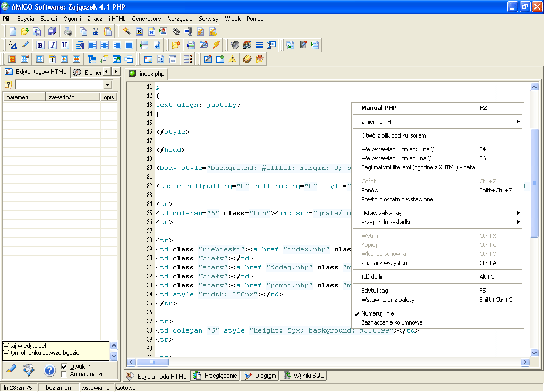Open the Znaczniki HTML menu
This screenshot has height=392, width=544.
(106, 19)
